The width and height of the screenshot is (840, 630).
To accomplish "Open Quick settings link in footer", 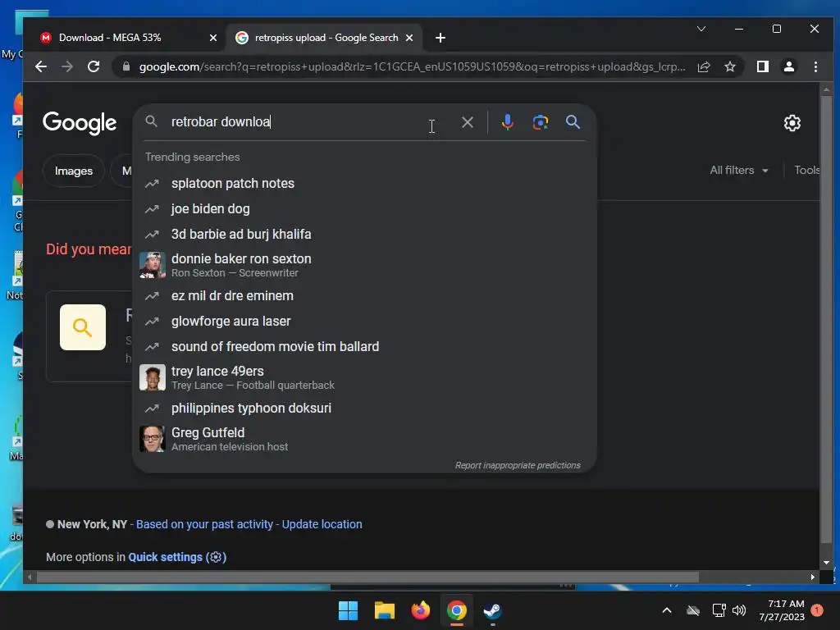I will [177, 557].
